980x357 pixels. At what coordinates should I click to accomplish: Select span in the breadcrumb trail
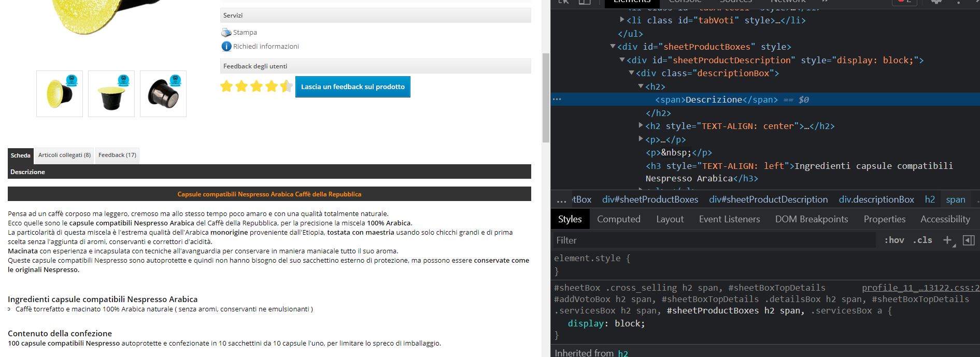click(956, 199)
